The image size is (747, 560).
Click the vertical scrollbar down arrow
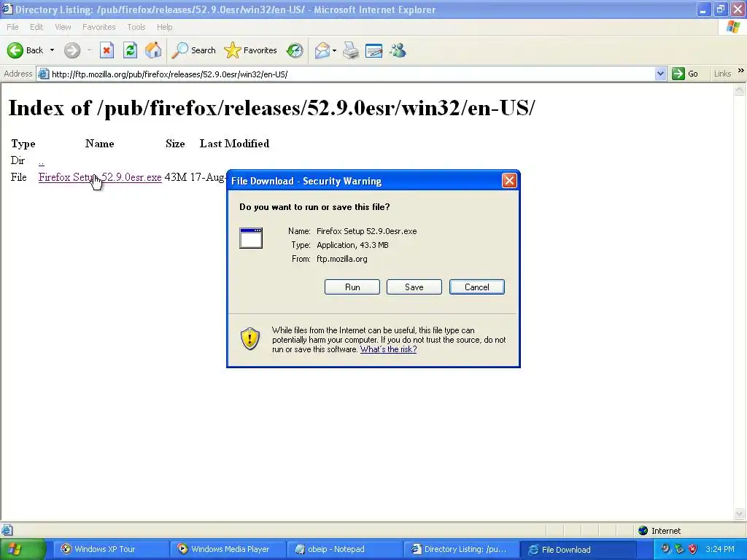pos(740,514)
